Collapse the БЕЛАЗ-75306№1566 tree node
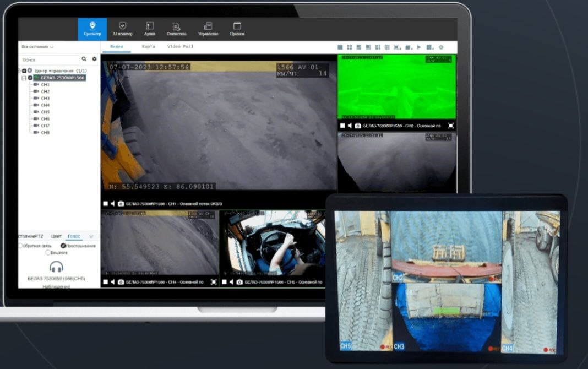The height and width of the screenshot is (369, 588). (24, 78)
